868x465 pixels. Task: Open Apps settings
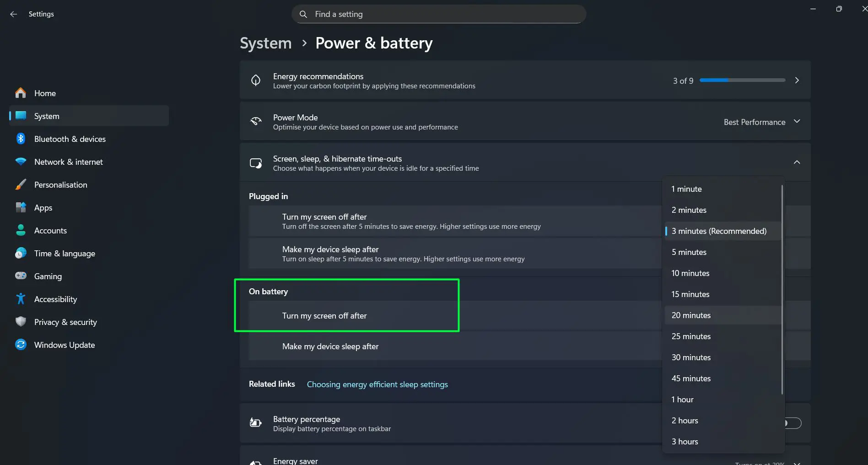click(x=43, y=207)
